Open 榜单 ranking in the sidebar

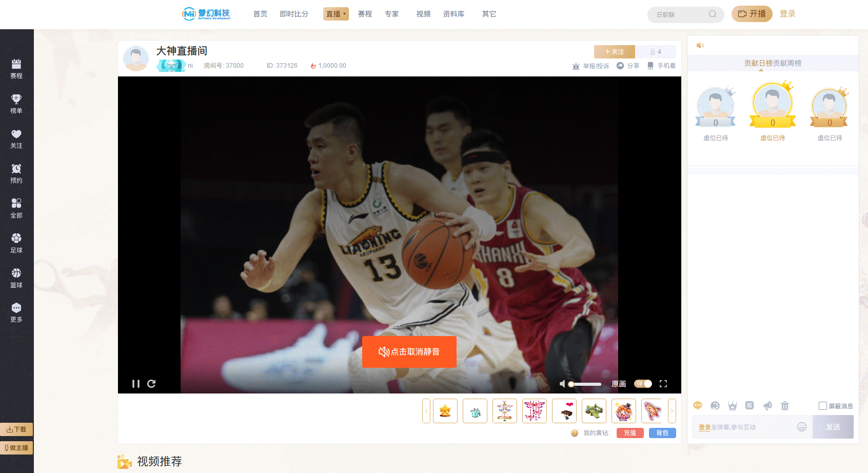click(16, 104)
